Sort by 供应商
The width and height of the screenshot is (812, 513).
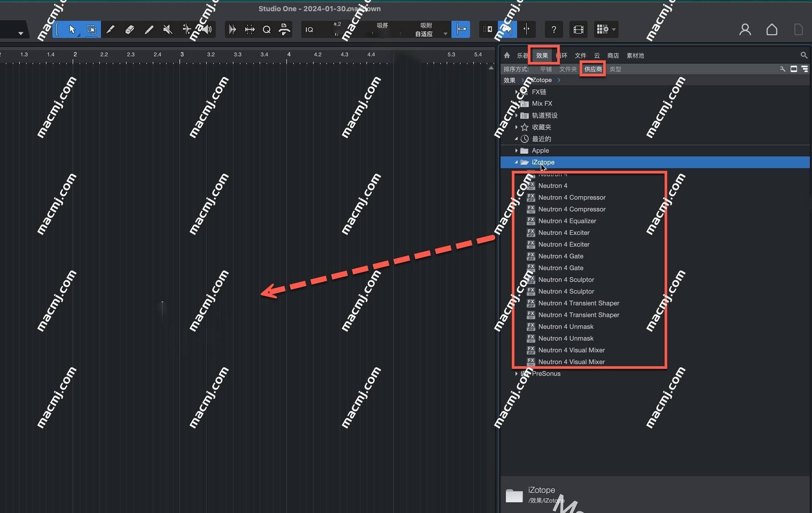[x=593, y=69]
